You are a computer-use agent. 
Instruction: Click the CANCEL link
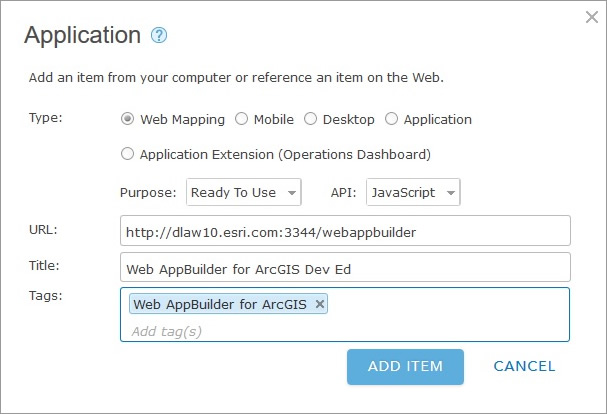tap(524, 366)
